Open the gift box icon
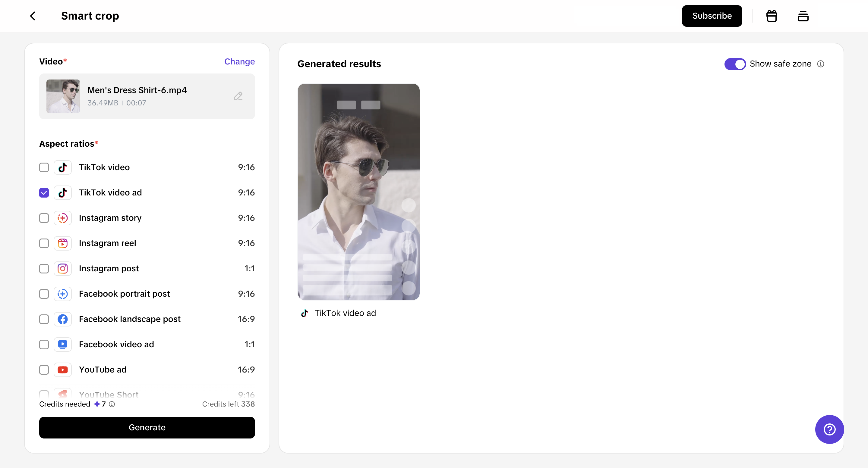 click(771, 16)
